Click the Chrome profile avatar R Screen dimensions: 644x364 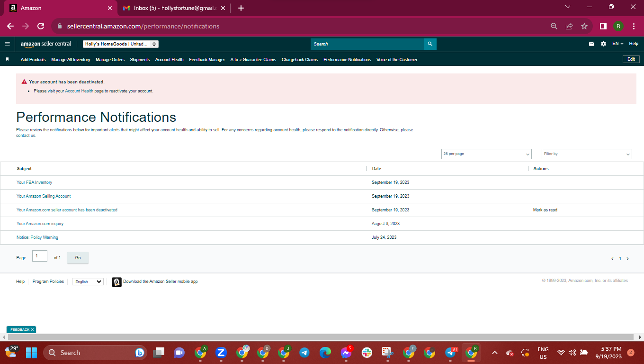tap(618, 26)
